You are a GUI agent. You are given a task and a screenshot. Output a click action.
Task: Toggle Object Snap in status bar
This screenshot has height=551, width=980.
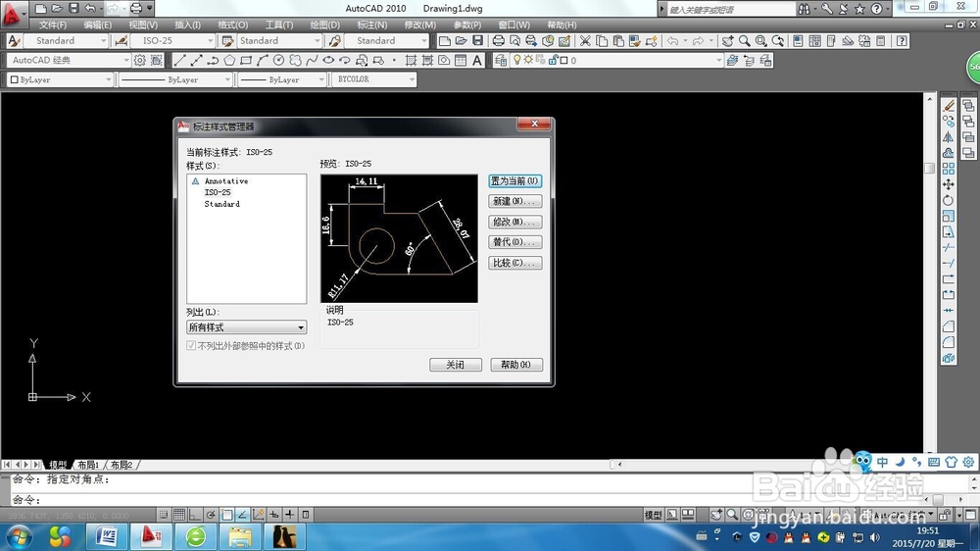point(227,515)
